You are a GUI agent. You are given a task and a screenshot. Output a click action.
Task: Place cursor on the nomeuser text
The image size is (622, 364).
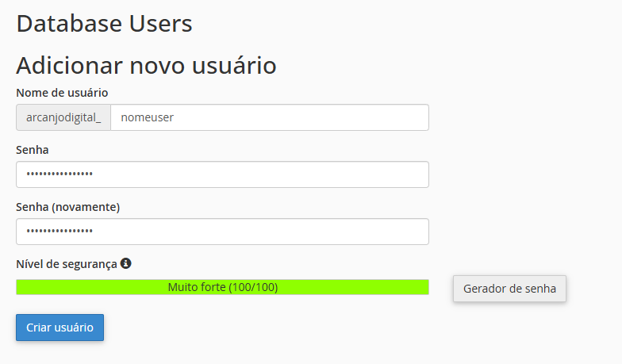point(148,117)
